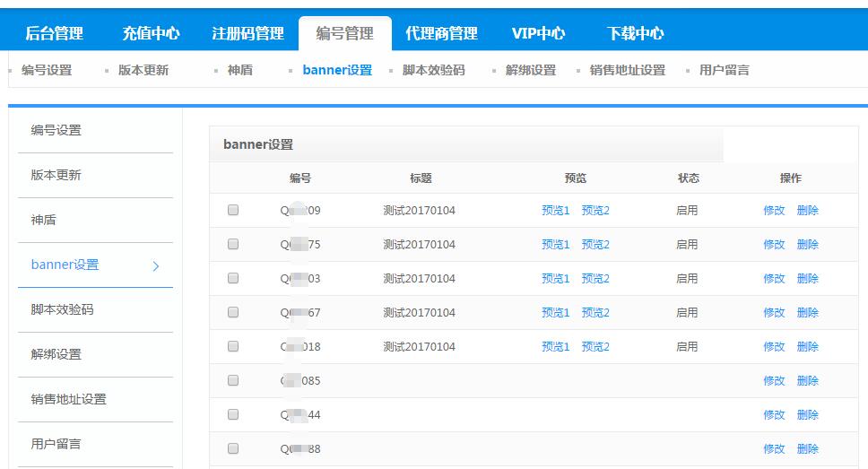The image size is (868, 469).
Task: Delete the row ending 44 via 删除
Action: [x=807, y=415]
